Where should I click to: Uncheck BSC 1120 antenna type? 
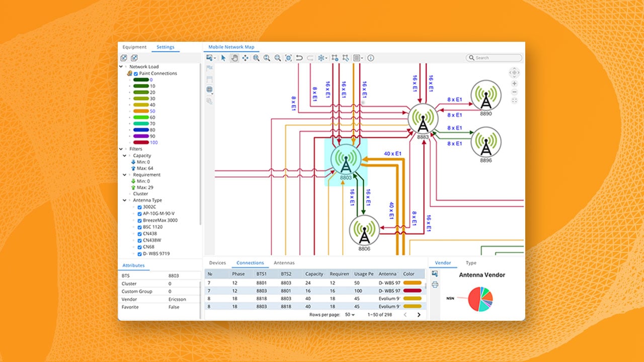(x=140, y=227)
